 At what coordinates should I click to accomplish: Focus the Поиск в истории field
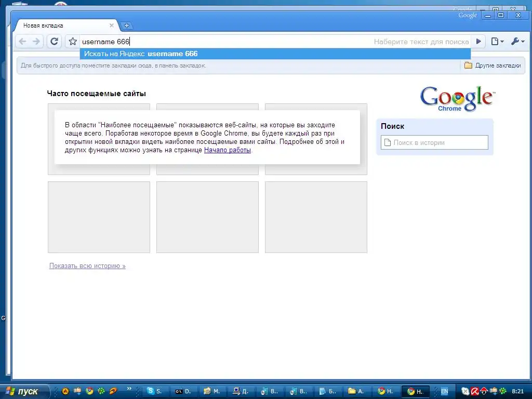(x=434, y=142)
